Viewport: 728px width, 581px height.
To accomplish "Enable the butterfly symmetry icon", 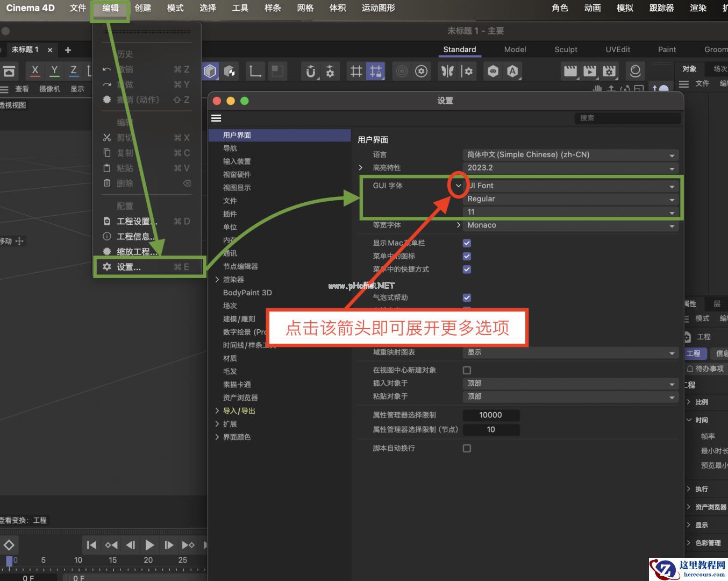I will click(x=447, y=71).
